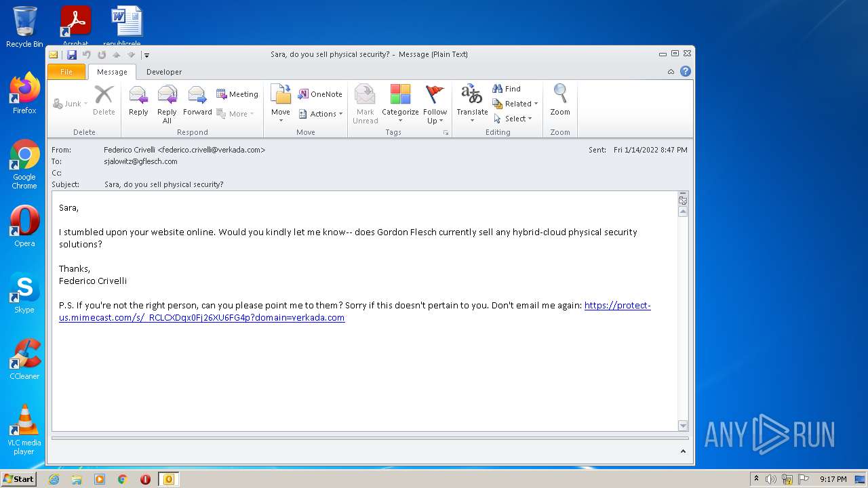The width and height of the screenshot is (868, 488).
Task: Open the Related dropdown
Action: coord(515,104)
